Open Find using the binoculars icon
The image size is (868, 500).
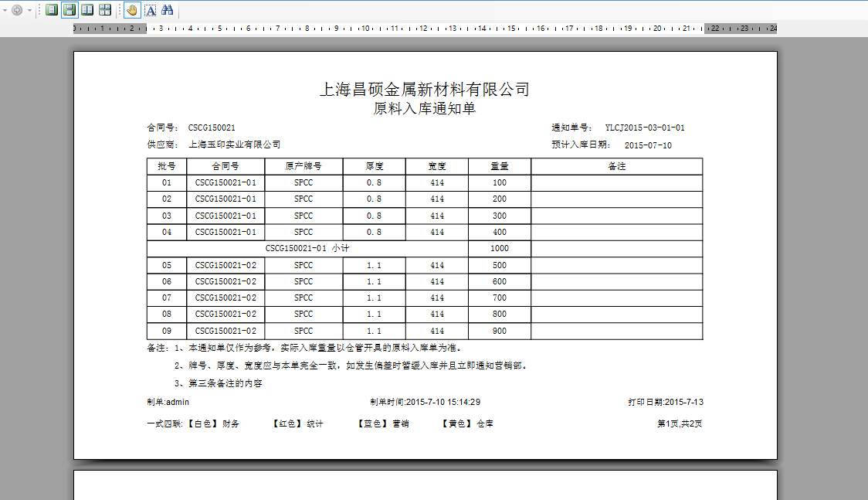pos(168,9)
